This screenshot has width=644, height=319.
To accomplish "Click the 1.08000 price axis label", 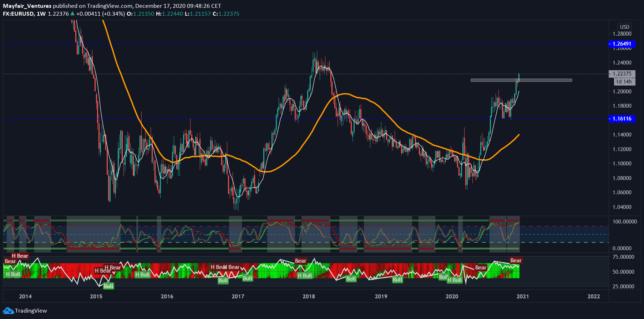I will tap(622, 178).
